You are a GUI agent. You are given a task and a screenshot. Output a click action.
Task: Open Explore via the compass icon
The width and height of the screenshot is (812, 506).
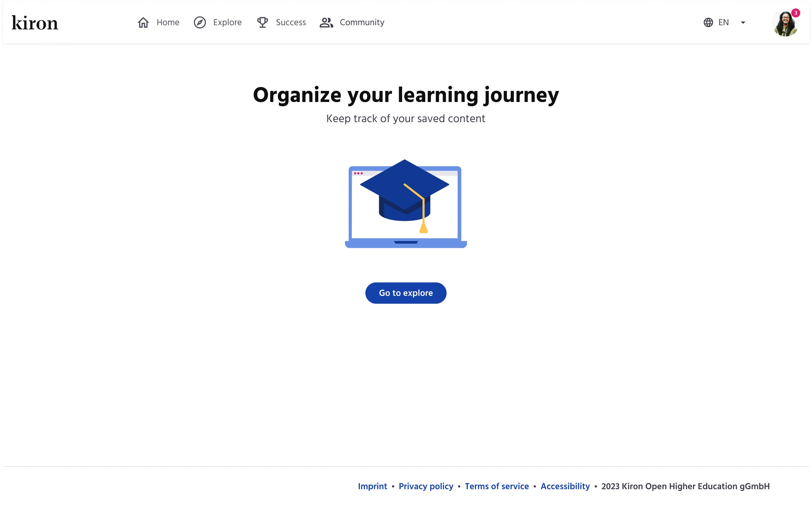[x=200, y=22]
